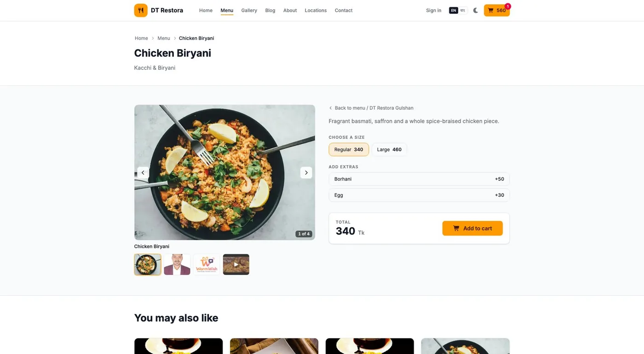
Task: Click the DT Restora fork-knife logo
Action: click(x=141, y=10)
